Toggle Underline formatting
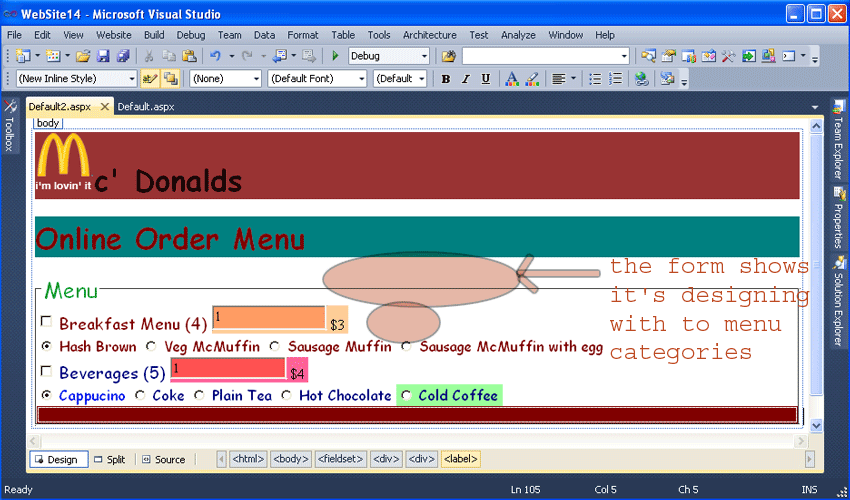 (x=486, y=79)
